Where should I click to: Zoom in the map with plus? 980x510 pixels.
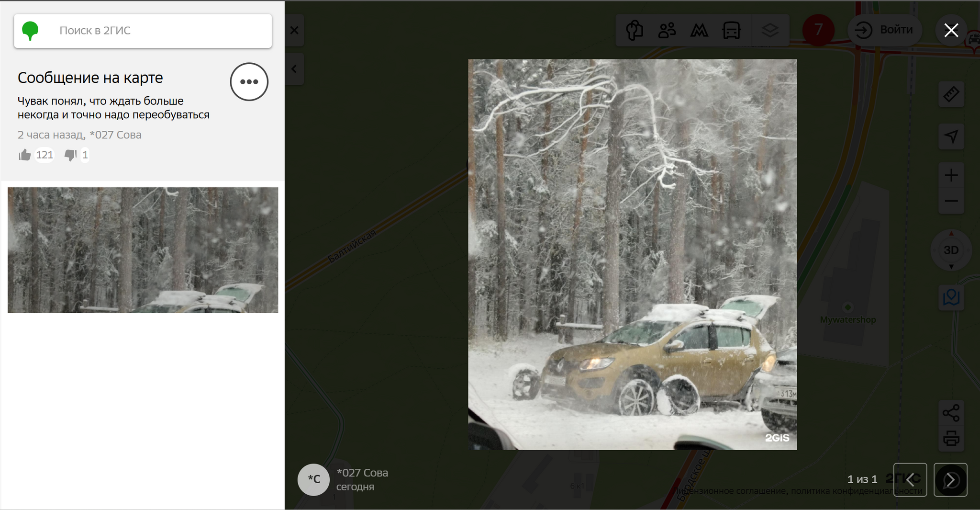pyautogui.click(x=951, y=175)
